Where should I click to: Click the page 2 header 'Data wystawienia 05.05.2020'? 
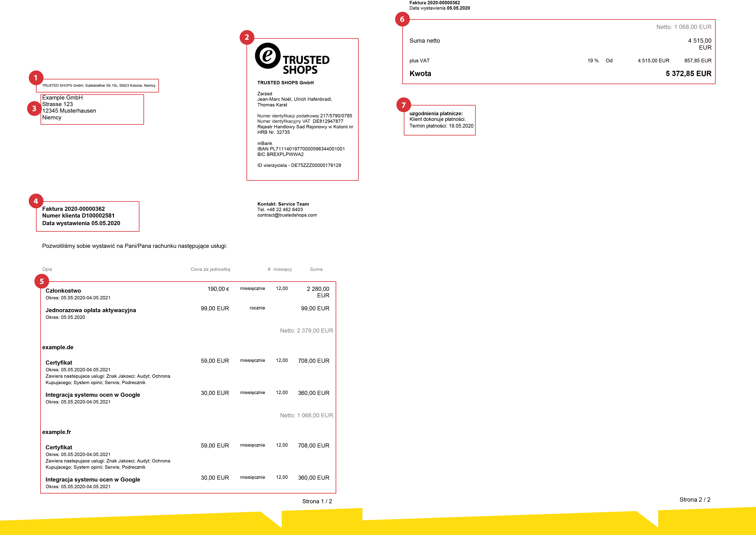(439, 8)
